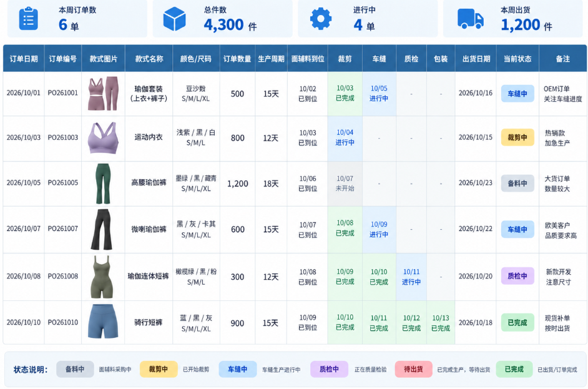The height and width of the screenshot is (389, 588).
Task: Click the 面辅料到位 column header
Action: [308, 59]
